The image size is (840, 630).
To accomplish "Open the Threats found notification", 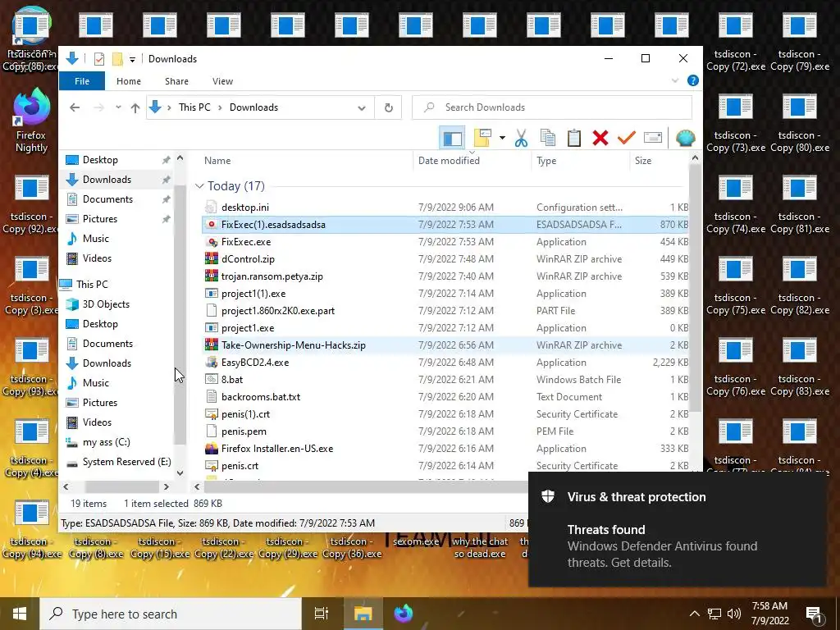I will 677,529.
